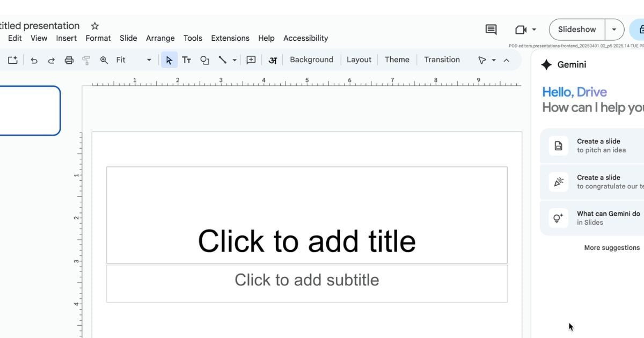Select the Shape tool
This screenshot has width=644, height=338.
tap(204, 60)
